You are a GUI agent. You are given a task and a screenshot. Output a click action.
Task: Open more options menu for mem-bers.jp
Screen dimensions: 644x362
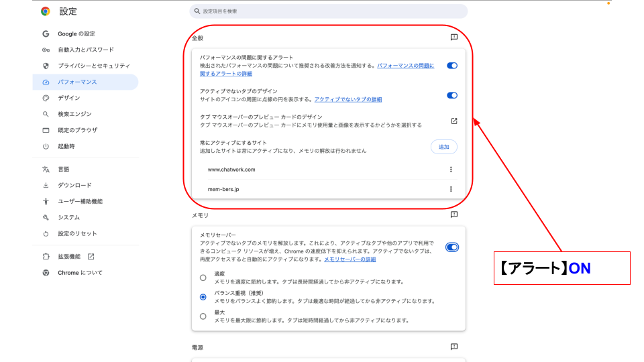[451, 189]
